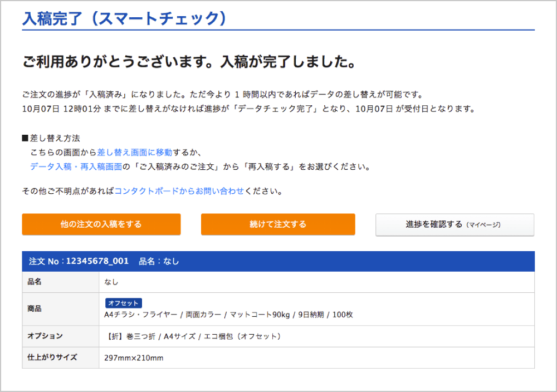The height and width of the screenshot is (392, 557).
Task: Click the 差し替え画面に移動 link
Action: pyautogui.click(x=135, y=152)
